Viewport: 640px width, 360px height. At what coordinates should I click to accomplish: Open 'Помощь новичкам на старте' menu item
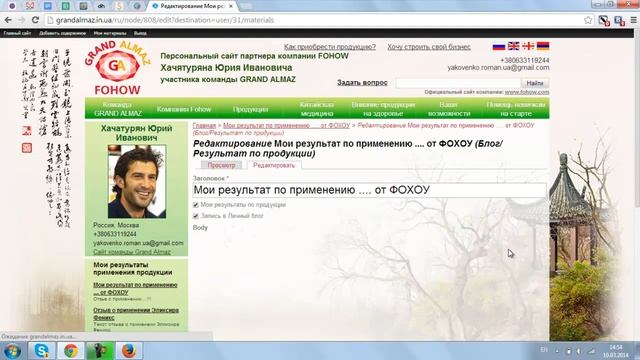(516, 109)
